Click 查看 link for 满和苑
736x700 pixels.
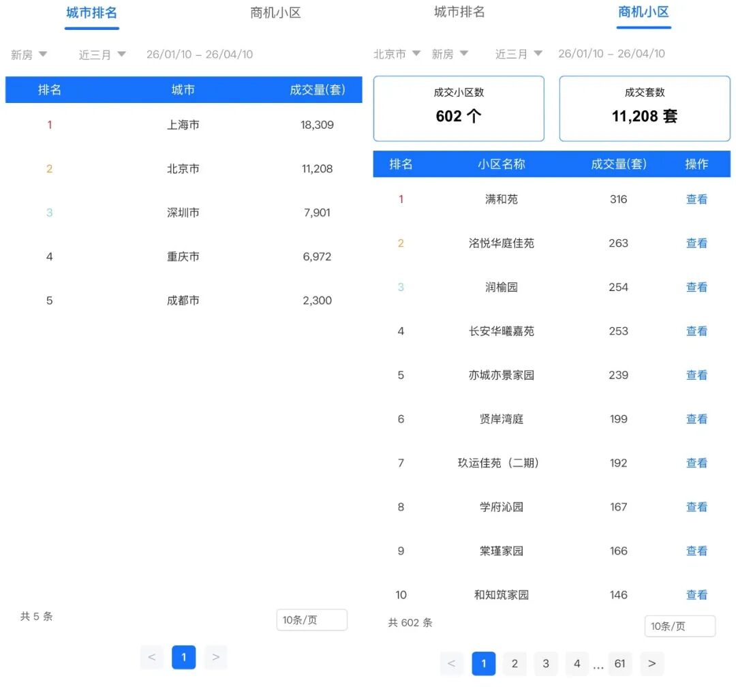point(696,200)
